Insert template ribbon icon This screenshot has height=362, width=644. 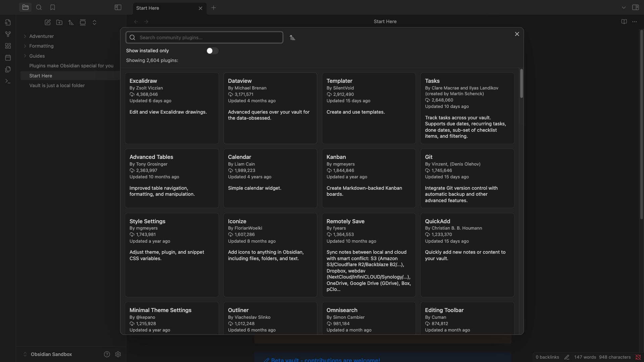coord(8,69)
